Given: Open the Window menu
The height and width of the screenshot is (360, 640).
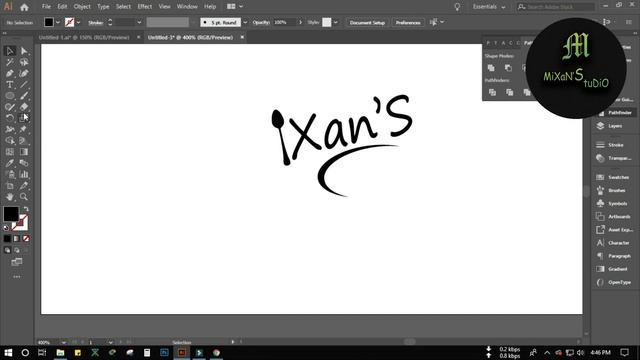Looking at the screenshot, I should pos(187,7).
